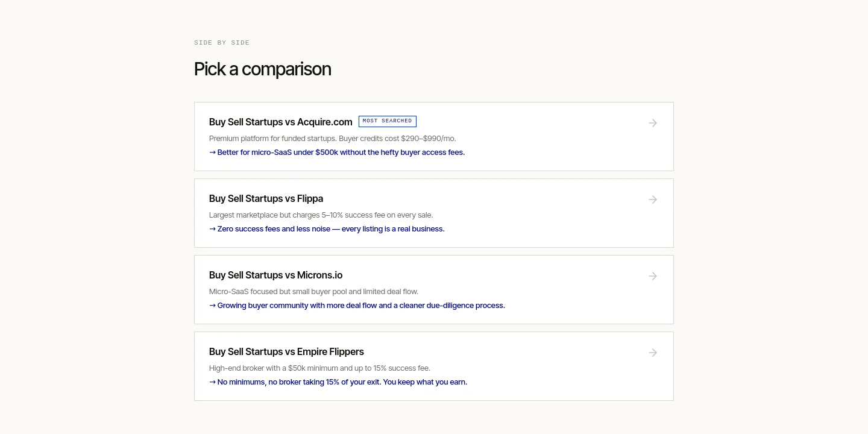Click "Better for micro-SaaS under $500k" line

(x=337, y=153)
